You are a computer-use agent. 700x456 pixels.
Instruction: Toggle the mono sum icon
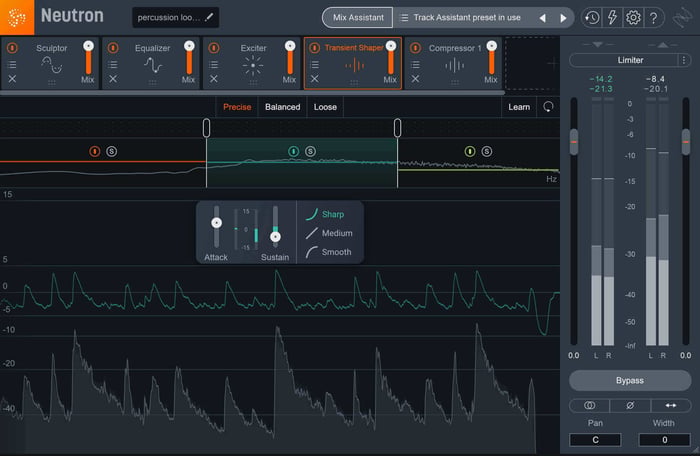click(x=589, y=406)
